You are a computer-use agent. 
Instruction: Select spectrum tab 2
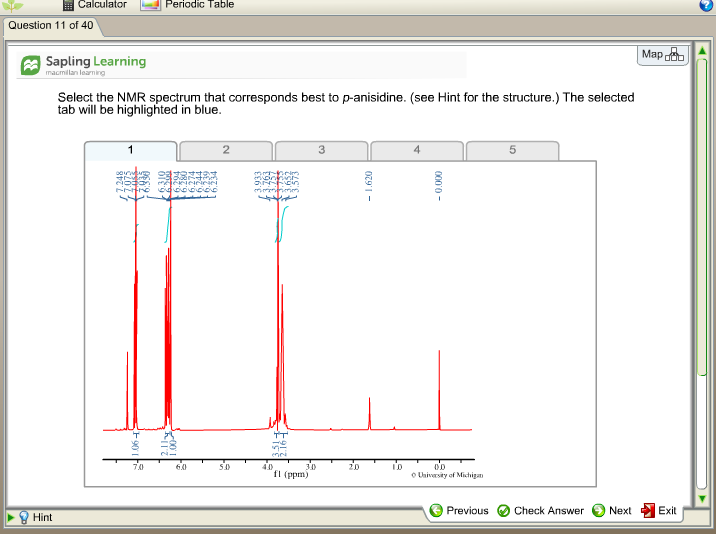pyautogui.click(x=226, y=151)
